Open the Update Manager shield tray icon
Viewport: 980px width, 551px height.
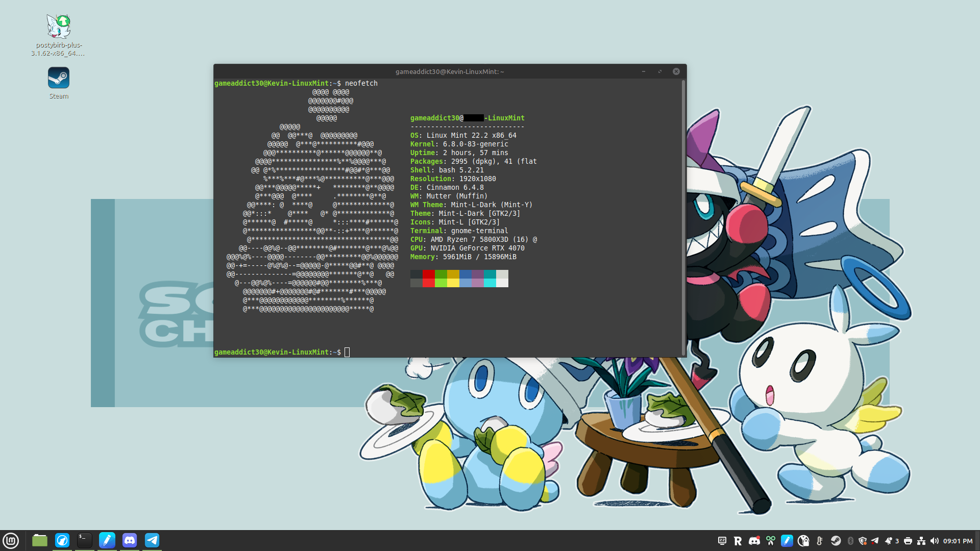(x=863, y=541)
